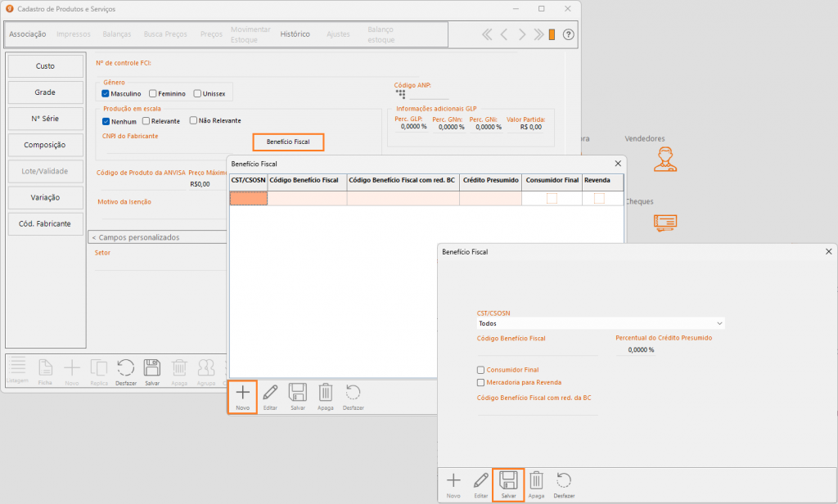Enable Mercadoria para Revenda checkbox
Viewport: 838px width, 504px height.
click(x=480, y=382)
